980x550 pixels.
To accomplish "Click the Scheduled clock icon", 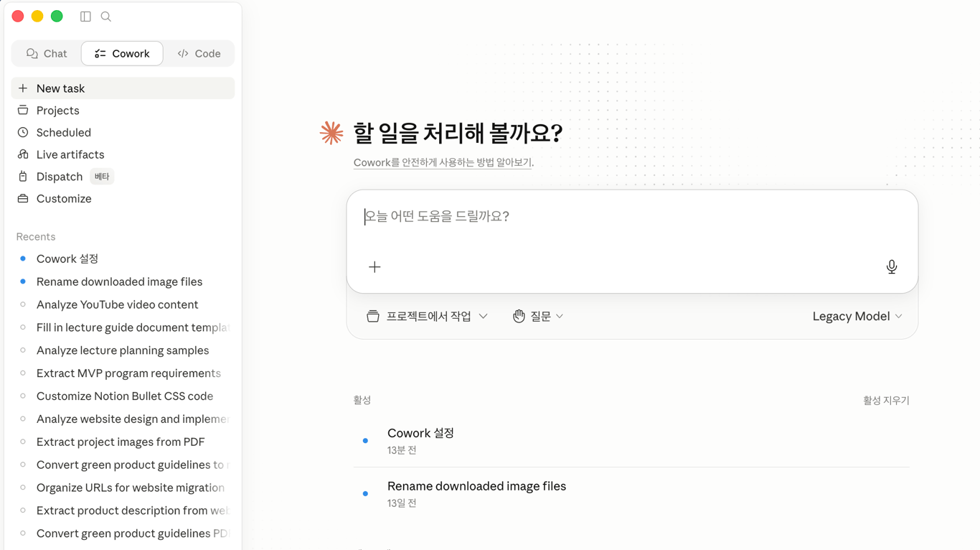I will click(23, 133).
